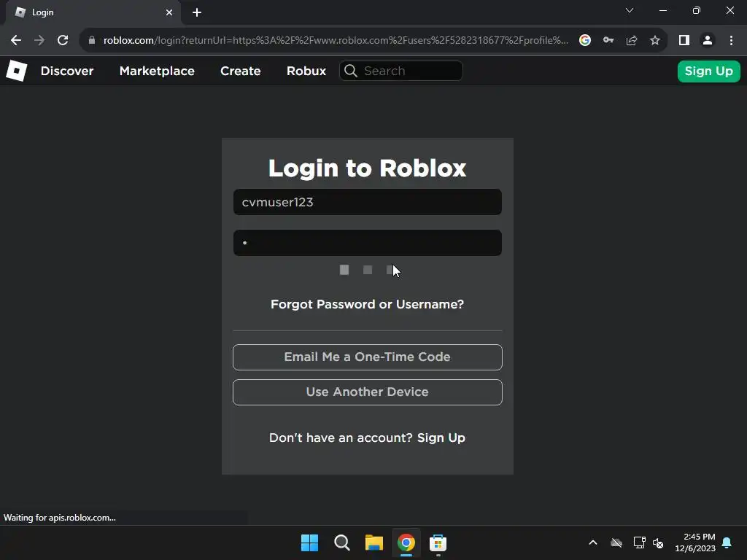Click Forgot Password or Username link

click(368, 304)
